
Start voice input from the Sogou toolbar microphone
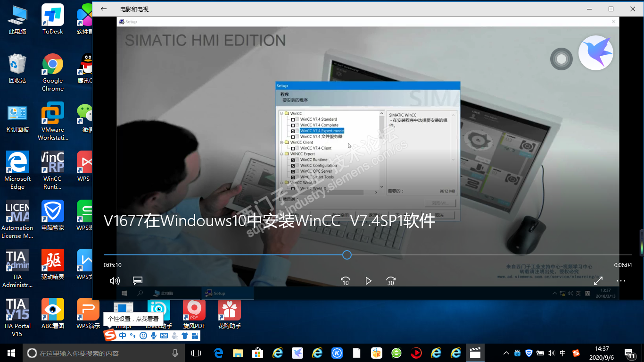coord(154,336)
